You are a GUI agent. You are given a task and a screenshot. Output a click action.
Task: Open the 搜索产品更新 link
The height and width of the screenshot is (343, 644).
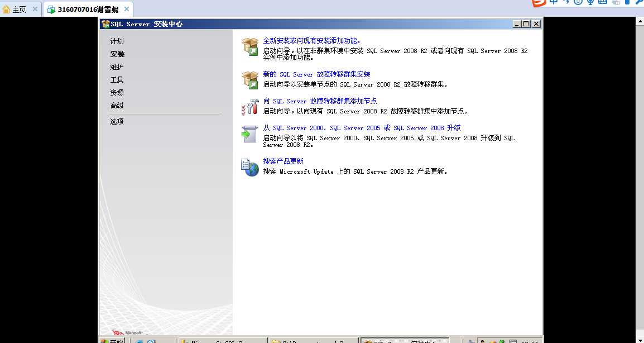coord(283,161)
